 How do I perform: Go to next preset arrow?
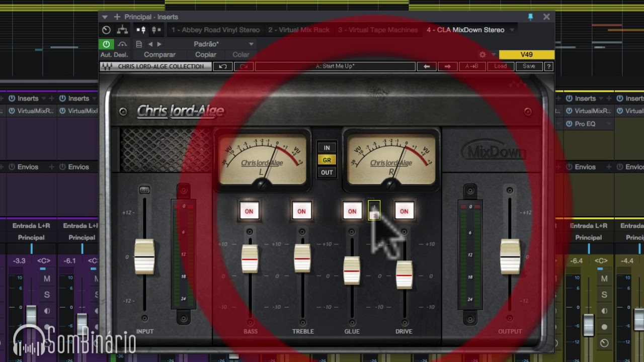[x=159, y=44]
